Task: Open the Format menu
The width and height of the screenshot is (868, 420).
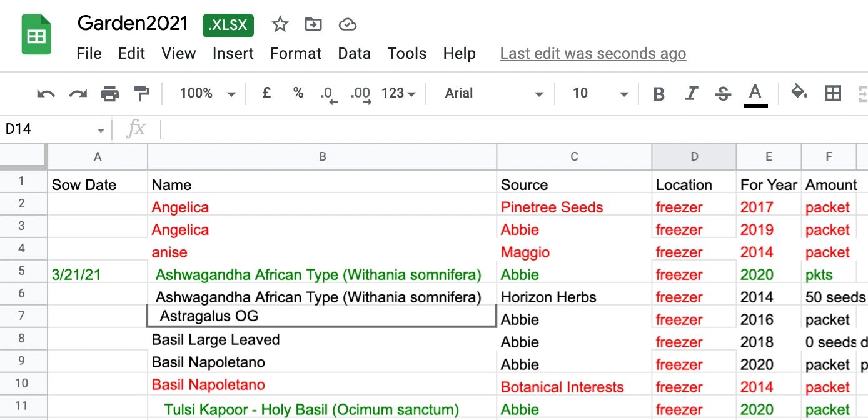Action: [x=295, y=53]
